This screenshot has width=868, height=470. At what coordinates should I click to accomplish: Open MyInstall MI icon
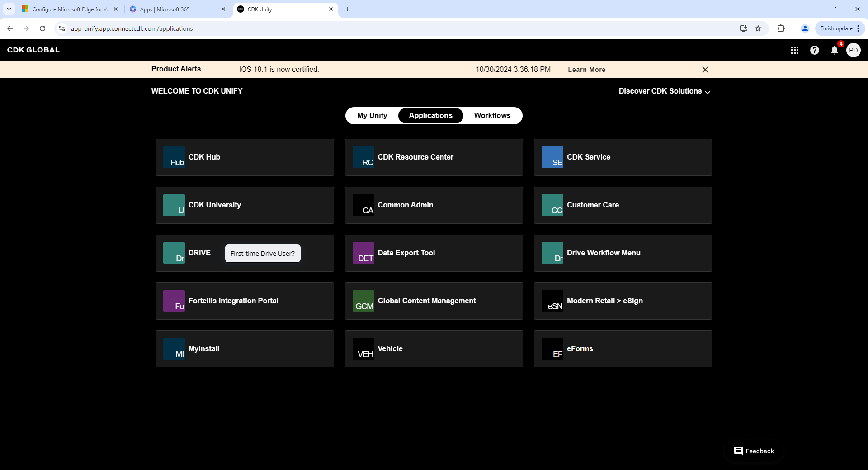[x=174, y=349]
